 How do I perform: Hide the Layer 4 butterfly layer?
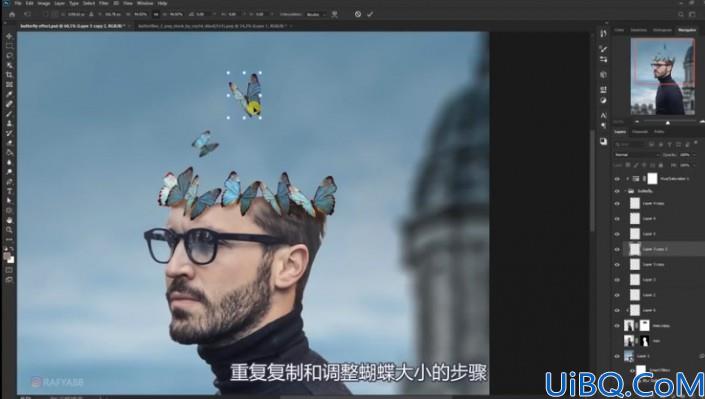(x=617, y=219)
